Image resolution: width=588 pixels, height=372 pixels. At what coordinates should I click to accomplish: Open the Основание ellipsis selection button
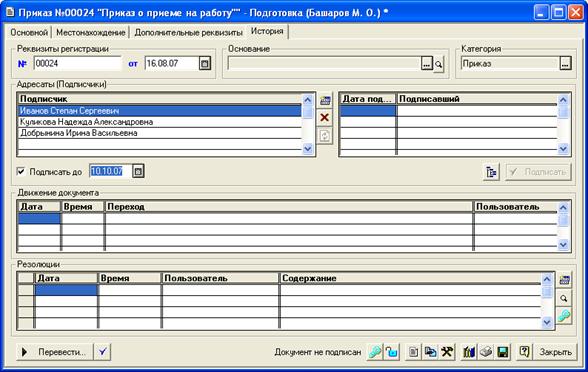[x=427, y=64]
